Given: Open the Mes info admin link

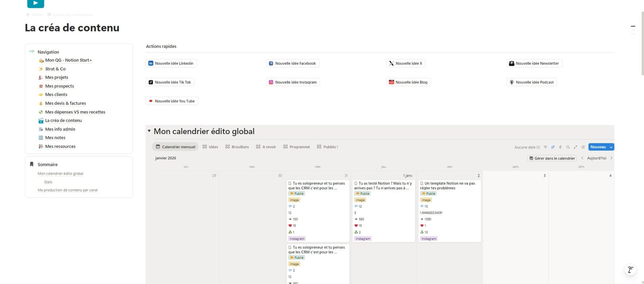Looking at the screenshot, I should tap(60, 129).
